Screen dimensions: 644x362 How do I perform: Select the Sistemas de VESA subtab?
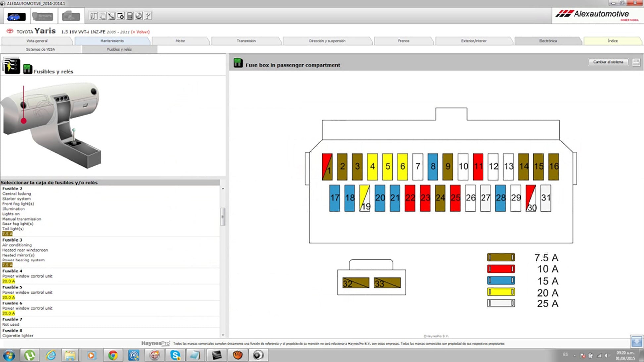pyautogui.click(x=40, y=49)
